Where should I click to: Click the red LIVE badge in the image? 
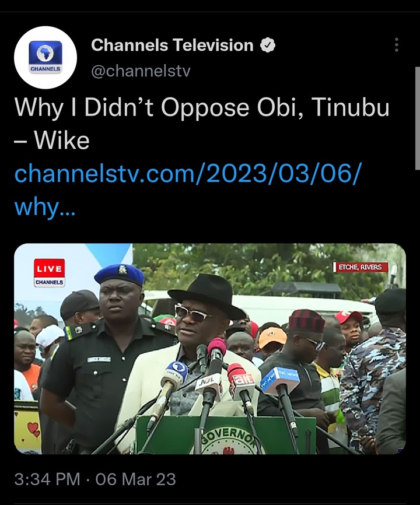49,268
